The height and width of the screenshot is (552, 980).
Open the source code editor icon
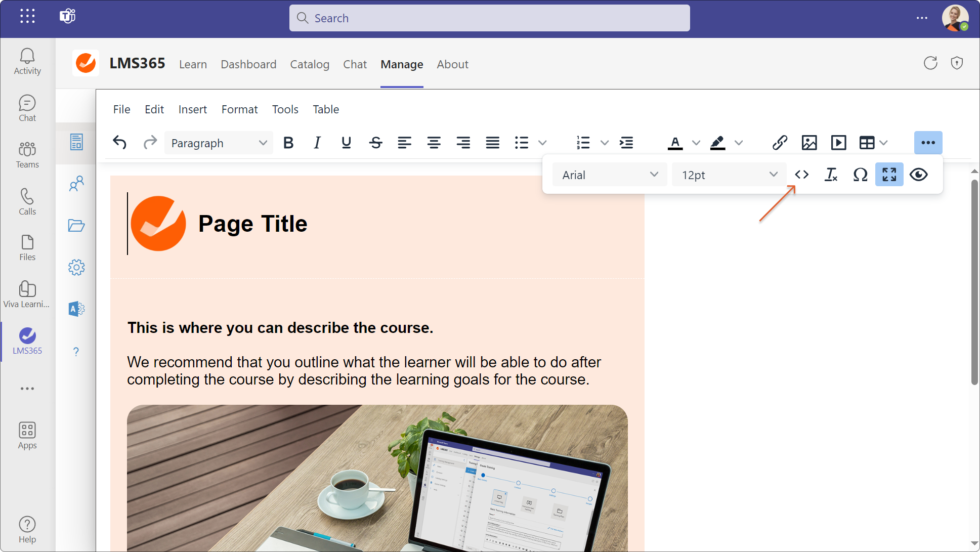click(801, 175)
